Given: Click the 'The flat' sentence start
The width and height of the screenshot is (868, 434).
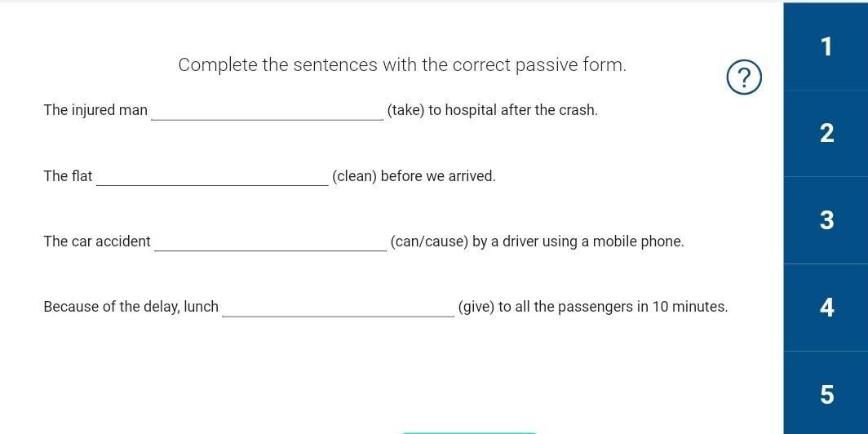Looking at the screenshot, I should tap(68, 176).
